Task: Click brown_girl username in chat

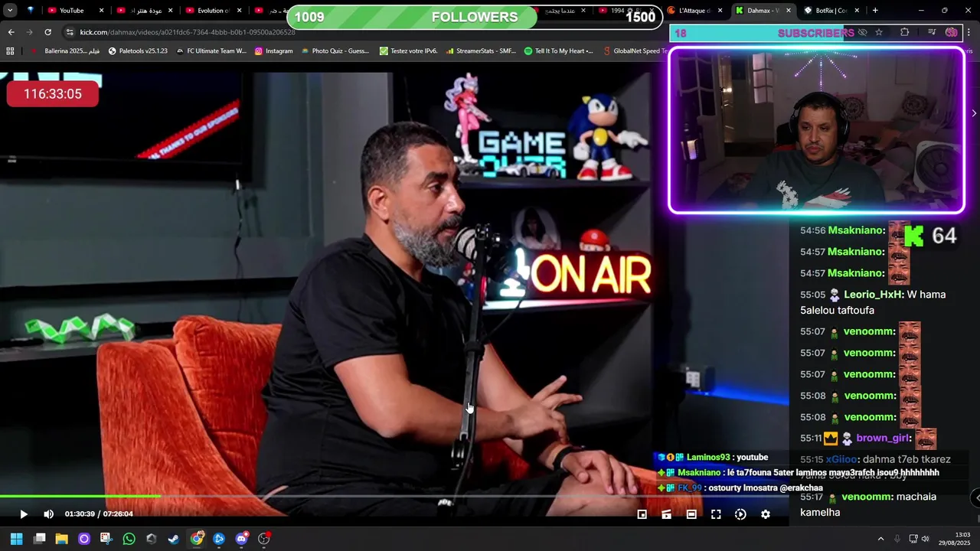Action: (884, 439)
